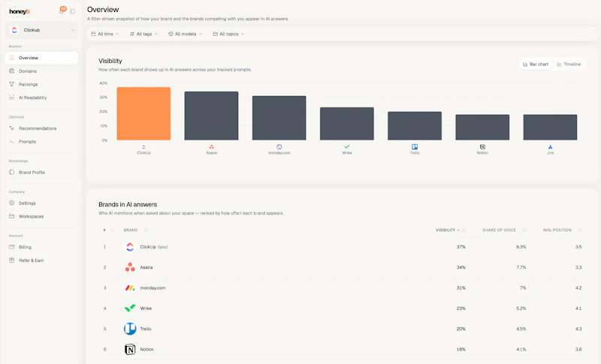601x364 pixels.
Task: Select Trello row in table
Action: 343,329
